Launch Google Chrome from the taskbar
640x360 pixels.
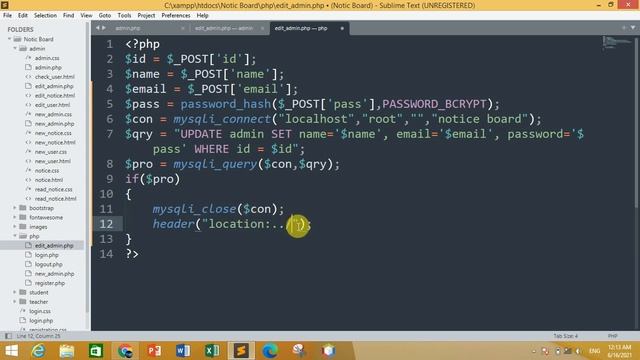[125, 351]
